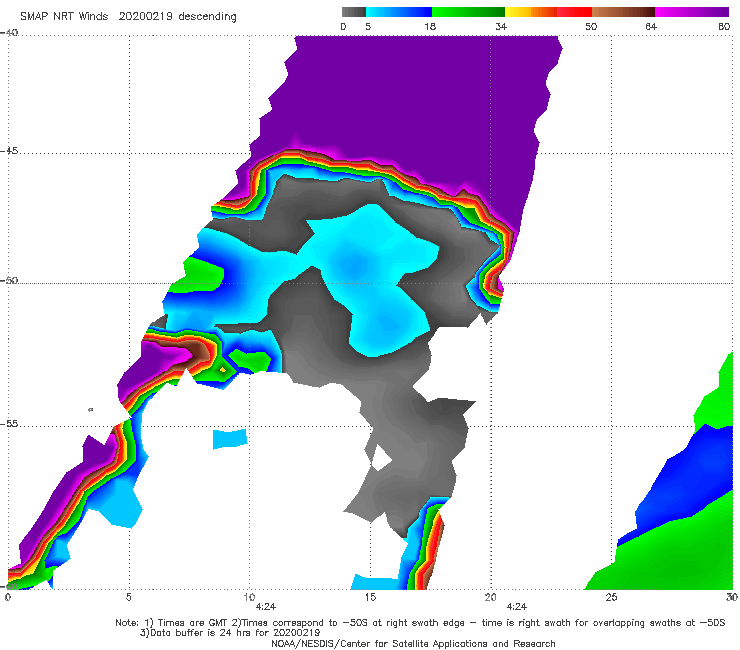The width and height of the screenshot is (740, 650).
Task: Pick the blue 5–18 segment of color bar
Action: pyautogui.click(x=399, y=12)
